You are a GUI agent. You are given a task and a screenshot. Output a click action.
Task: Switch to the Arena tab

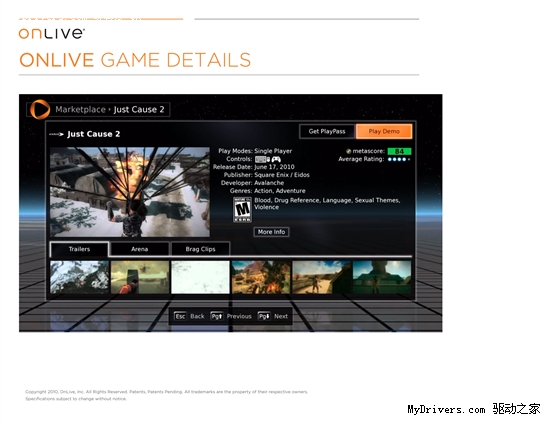pyautogui.click(x=140, y=249)
